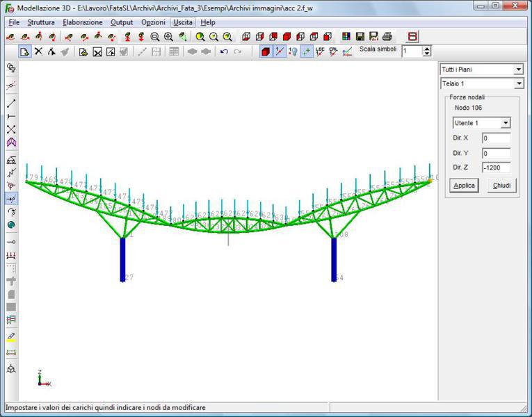The width and height of the screenshot is (532, 417).
Task: Toggle green plus nodes display button
Action: (x=307, y=51)
